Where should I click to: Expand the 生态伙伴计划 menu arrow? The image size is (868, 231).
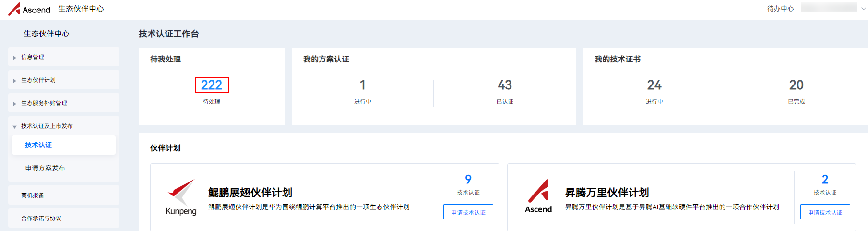pyautogui.click(x=14, y=81)
